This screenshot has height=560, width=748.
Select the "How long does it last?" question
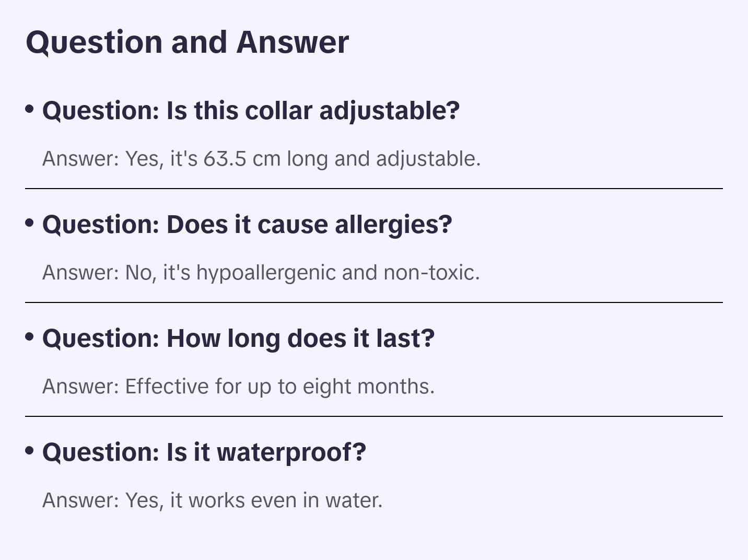pyautogui.click(x=238, y=339)
